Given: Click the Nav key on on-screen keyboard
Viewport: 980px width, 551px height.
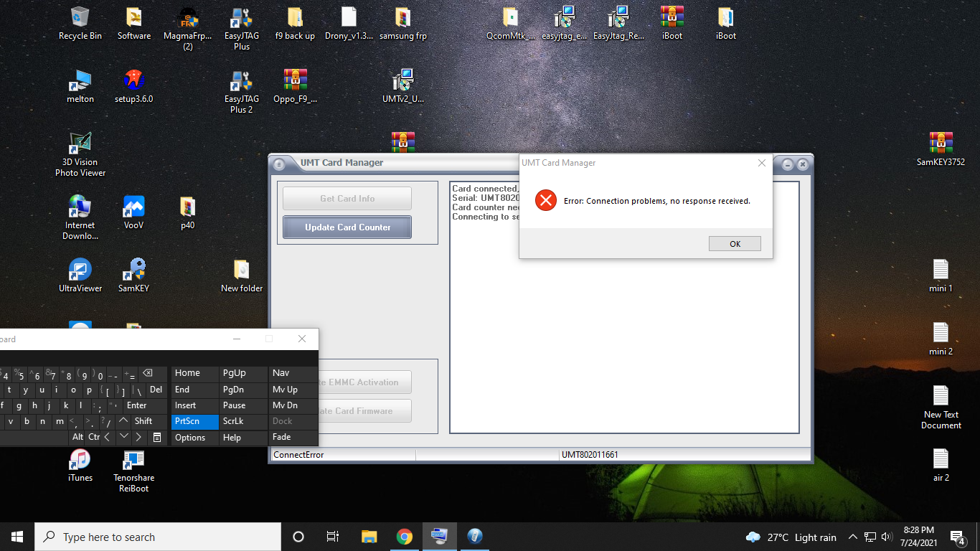Looking at the screenshot, I should [x=293, y=373].
